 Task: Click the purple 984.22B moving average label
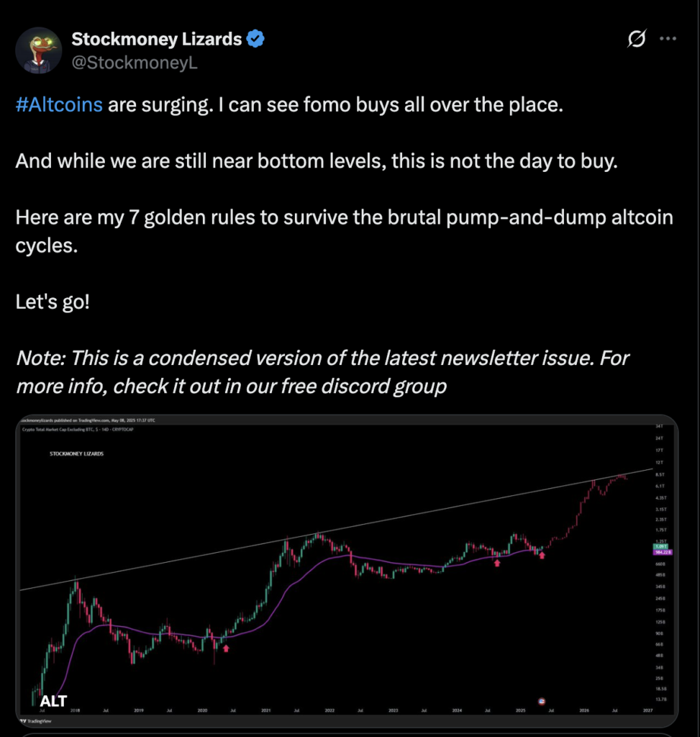pos(663,552)
